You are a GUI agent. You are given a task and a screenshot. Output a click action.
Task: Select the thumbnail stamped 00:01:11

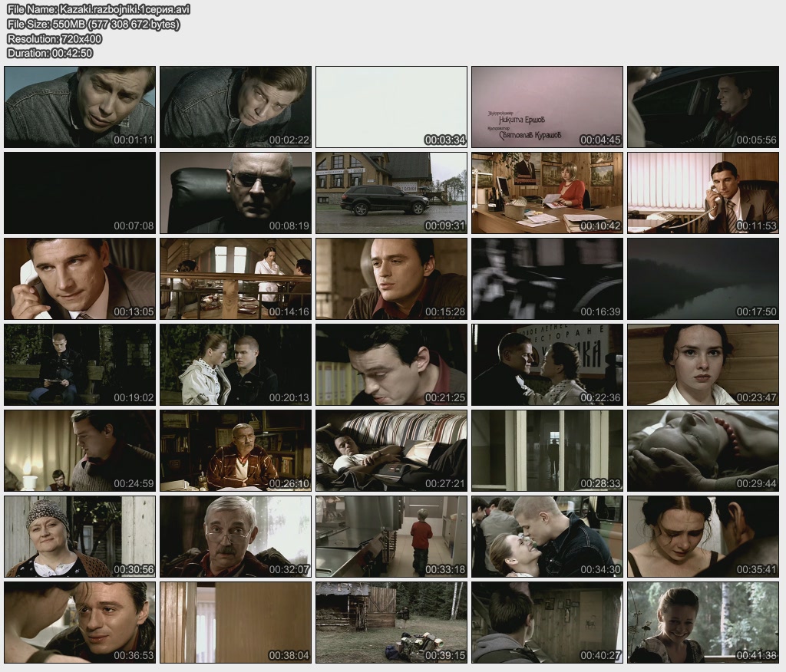(80, 107)
